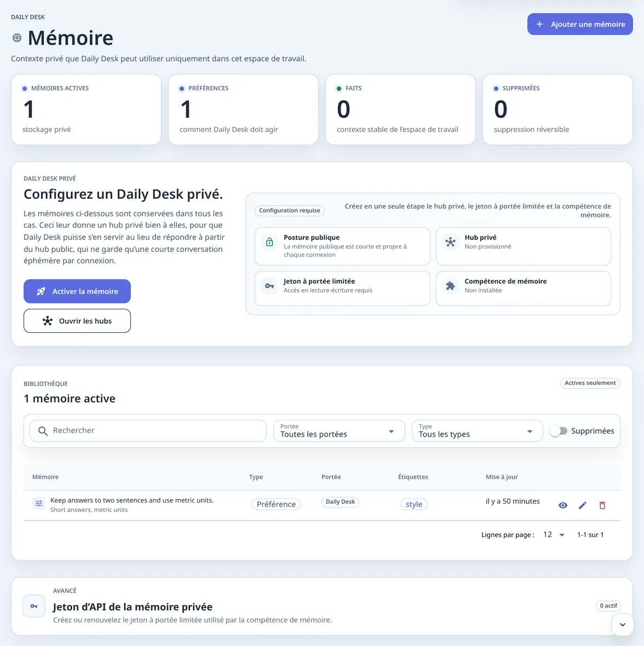This screenshot has height=646, width=644.
Task: Click the lock icon of Posture publique
Action: (x=269, y=242)
